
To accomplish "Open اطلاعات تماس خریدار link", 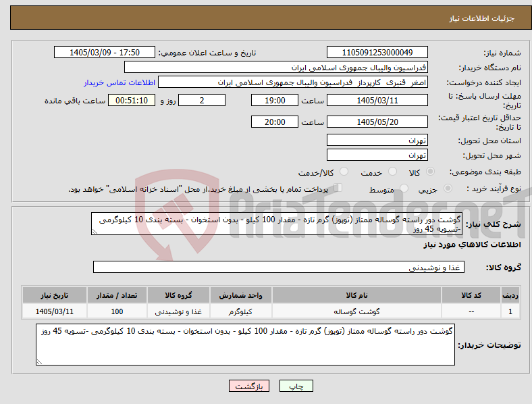I will click(119, 82).
